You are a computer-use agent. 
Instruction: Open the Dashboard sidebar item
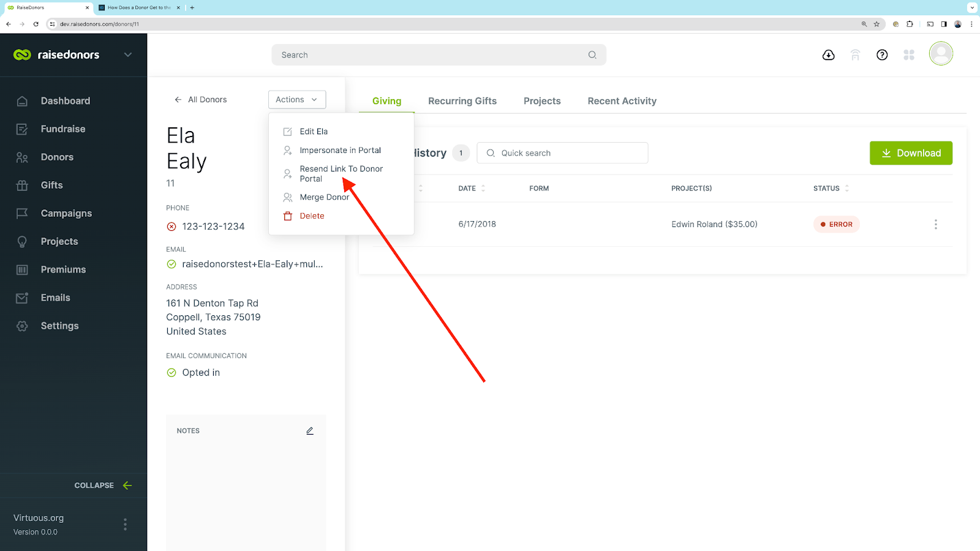65,101
